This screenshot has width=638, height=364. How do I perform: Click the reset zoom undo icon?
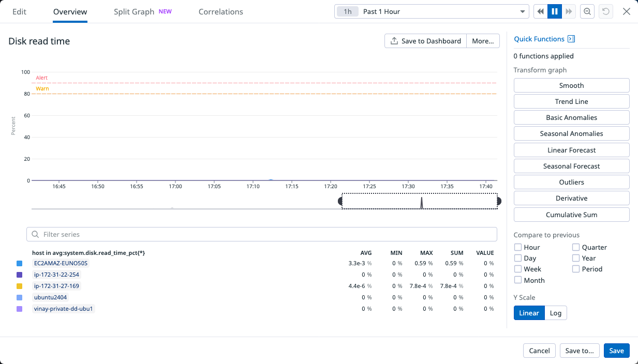tap(604, 11)
